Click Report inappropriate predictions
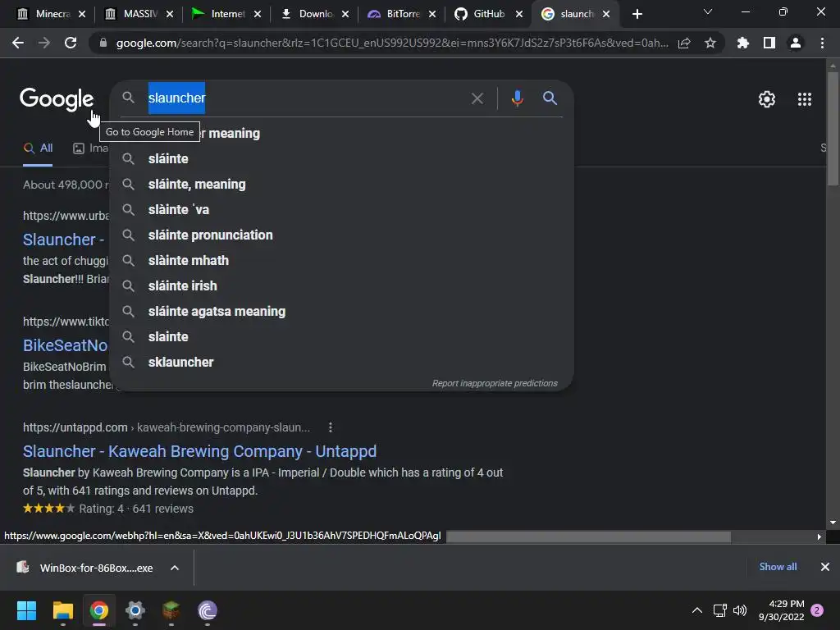This screenshot has height=630, width=840. pos(495,384)
